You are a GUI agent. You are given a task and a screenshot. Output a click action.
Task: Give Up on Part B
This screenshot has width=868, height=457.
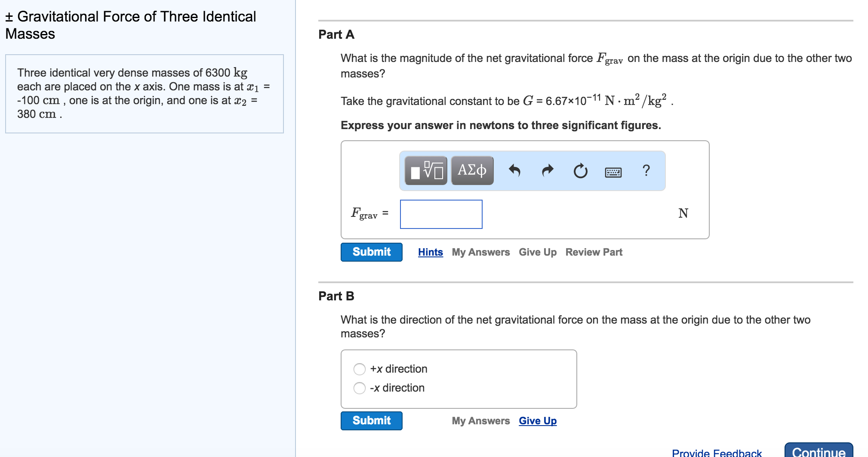537,420
